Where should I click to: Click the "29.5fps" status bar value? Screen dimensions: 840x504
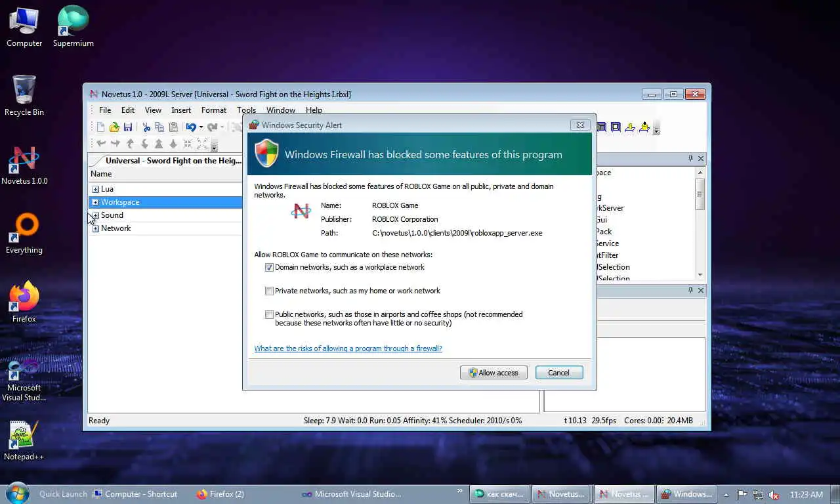(604, 421)
